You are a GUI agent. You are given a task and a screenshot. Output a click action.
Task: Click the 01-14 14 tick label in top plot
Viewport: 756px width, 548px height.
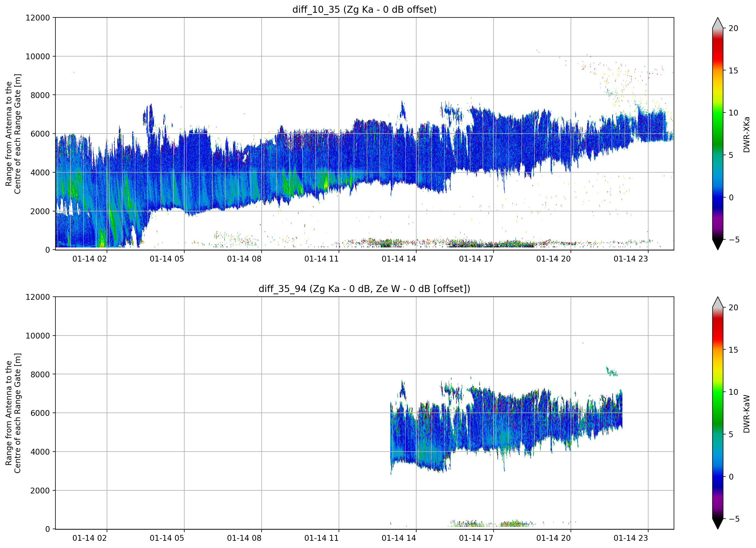pyautogui.click(x=399, y=259)
